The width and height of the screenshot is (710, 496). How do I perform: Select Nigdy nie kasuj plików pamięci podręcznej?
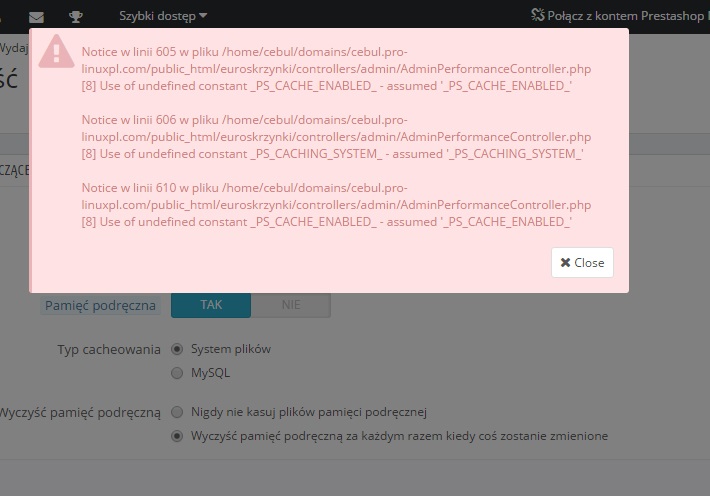click(177, 412)
